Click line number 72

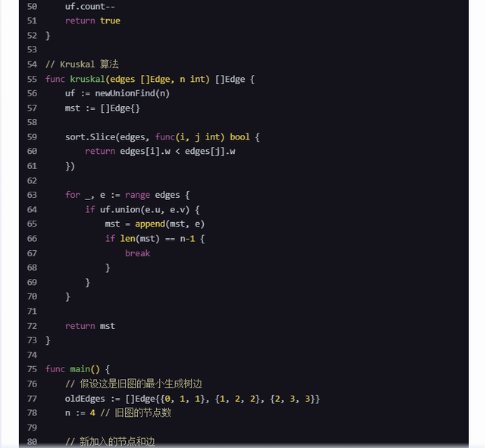click(32, 326)
